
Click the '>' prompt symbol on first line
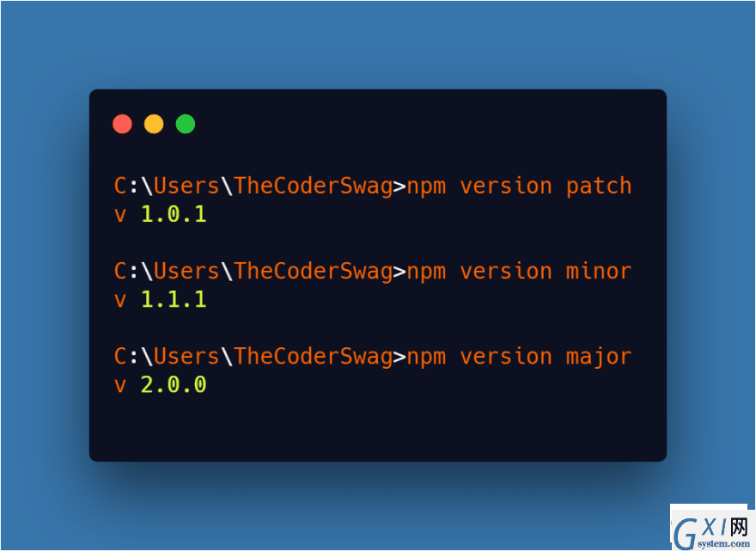click(399, 187)
